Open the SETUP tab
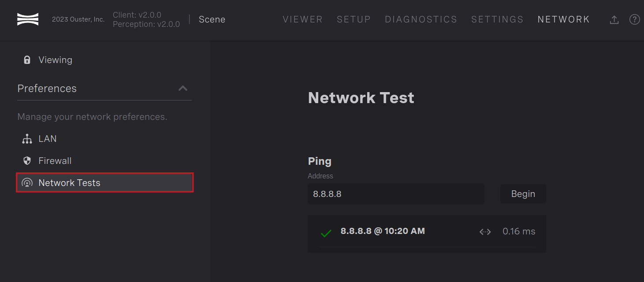Image resolution: width=644 pixels, height=282 pixels. [x=354, y=19]
